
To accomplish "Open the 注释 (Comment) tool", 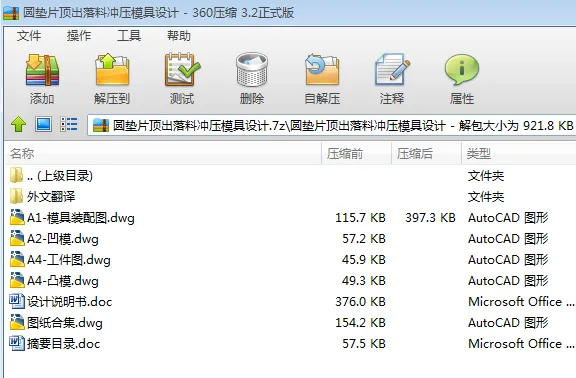I will [392, 70].
